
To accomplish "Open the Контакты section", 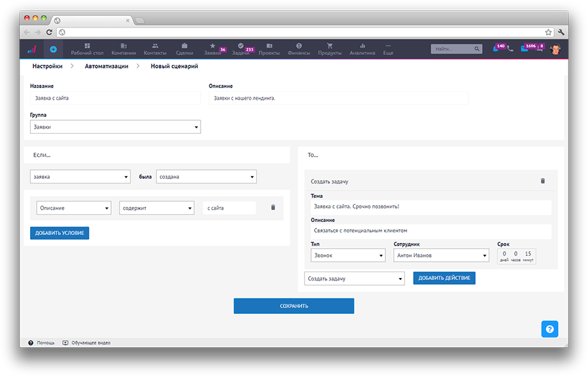I will coord(155,49).
